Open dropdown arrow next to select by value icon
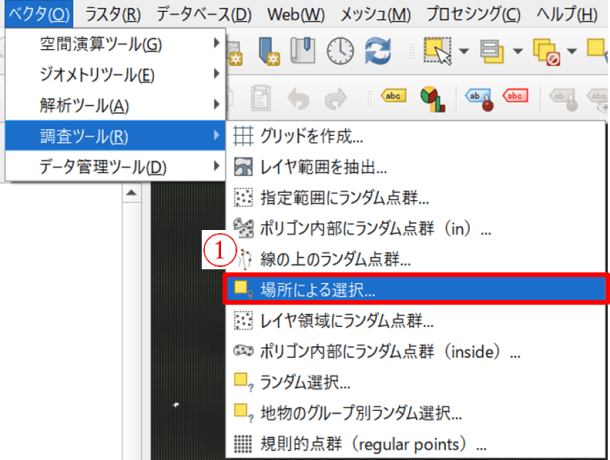This screenshot has height=460, width=610. point(517,51)
